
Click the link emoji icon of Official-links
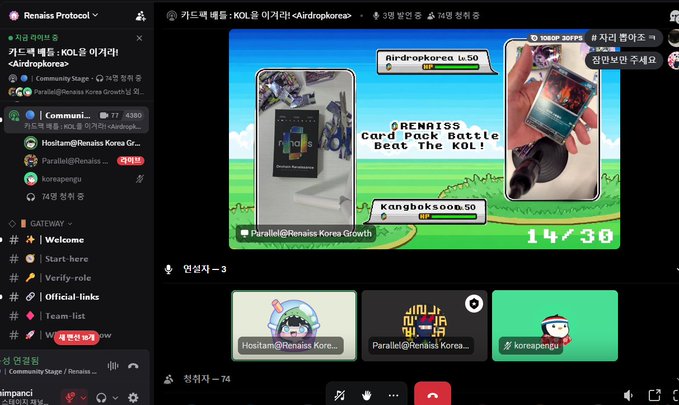coord(30,297)
